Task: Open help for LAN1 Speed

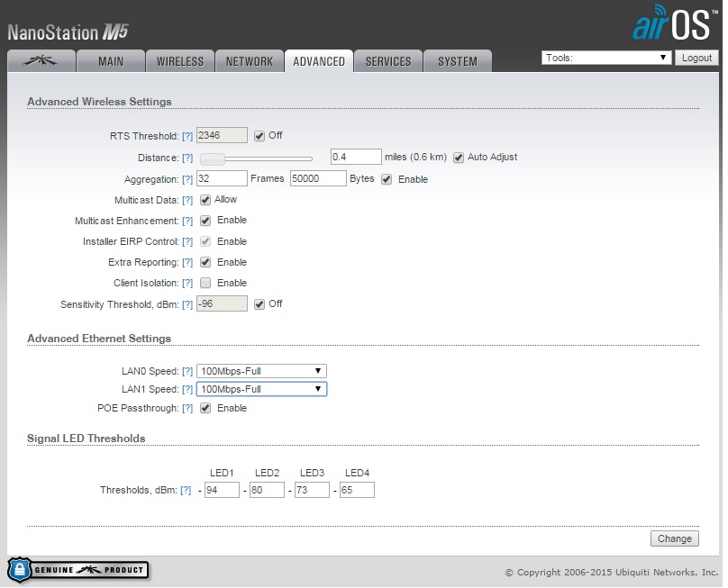Action: click(x=187, y=389)
